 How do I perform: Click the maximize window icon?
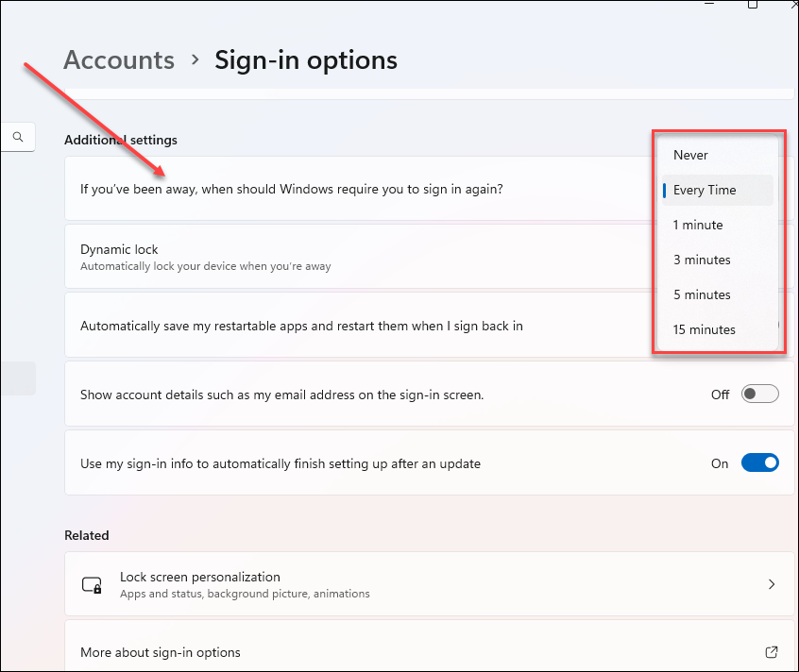[x=753, y=5]
